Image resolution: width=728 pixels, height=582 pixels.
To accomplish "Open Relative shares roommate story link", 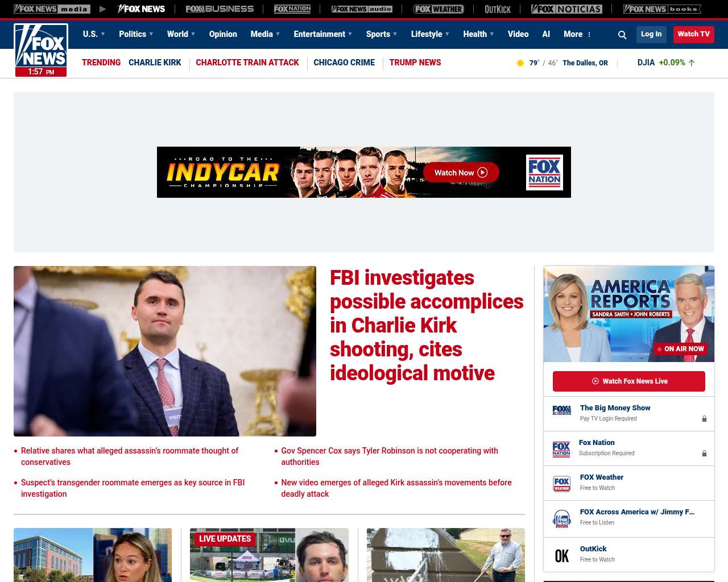I will (130, 456).
